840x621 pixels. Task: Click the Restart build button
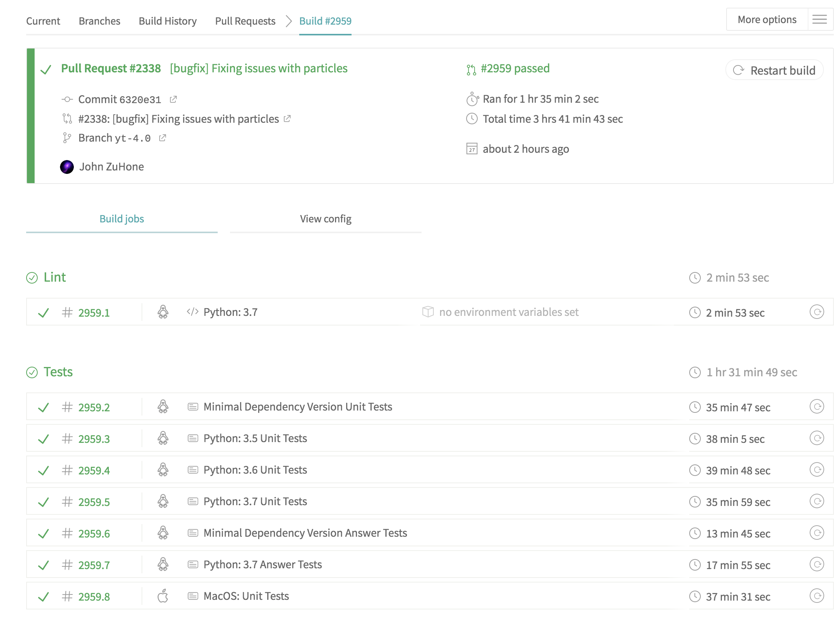click(x=775, y=70)
